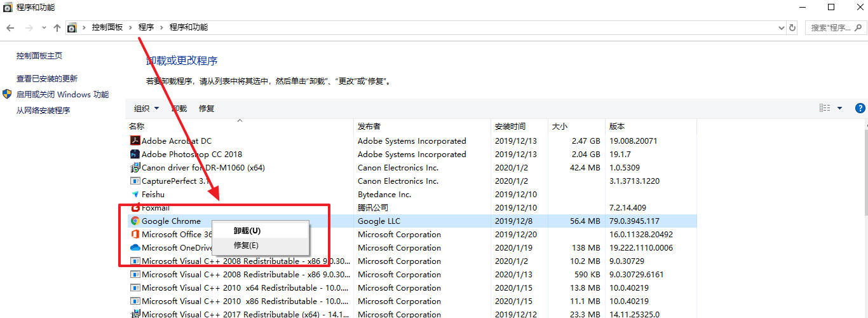Click the Microsoft OneDrive cloud icon

click(135, 248)
